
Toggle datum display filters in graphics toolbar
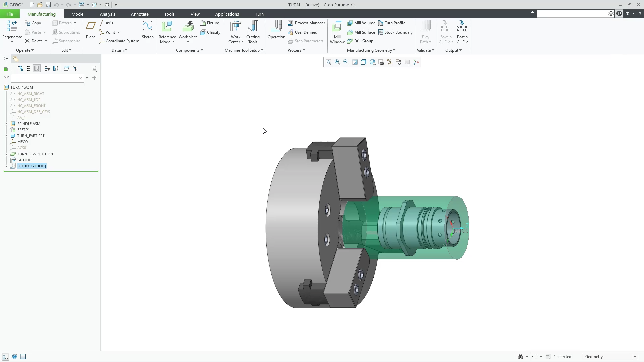(390, 62)
